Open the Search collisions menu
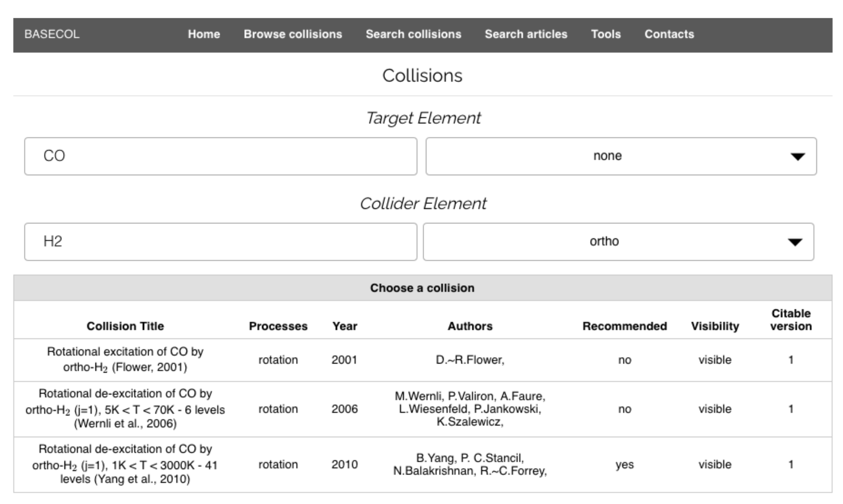The width and height of the screenshot is (843, 504). coord(413,34)
